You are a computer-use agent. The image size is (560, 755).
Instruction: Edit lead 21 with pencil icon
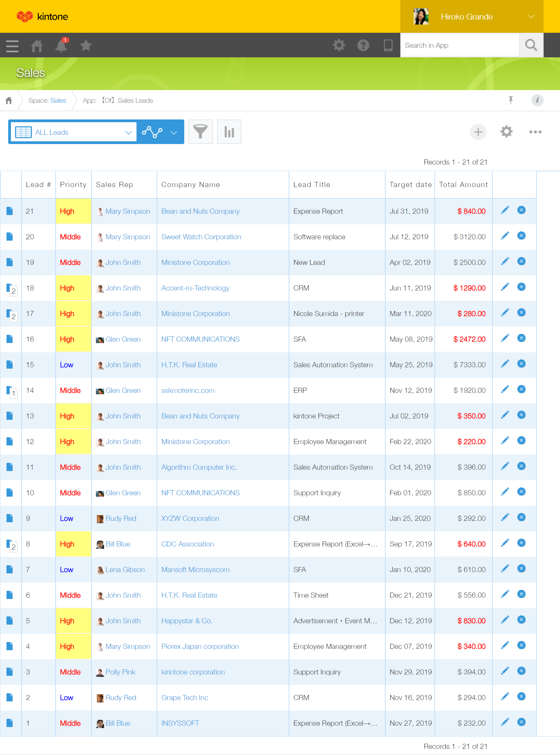click(505, 210)
